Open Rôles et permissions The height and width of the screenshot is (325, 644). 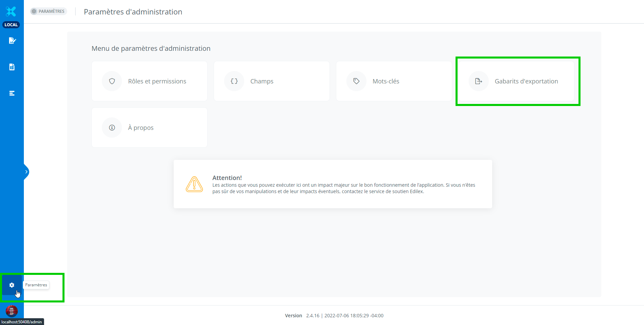coord(157,81)
